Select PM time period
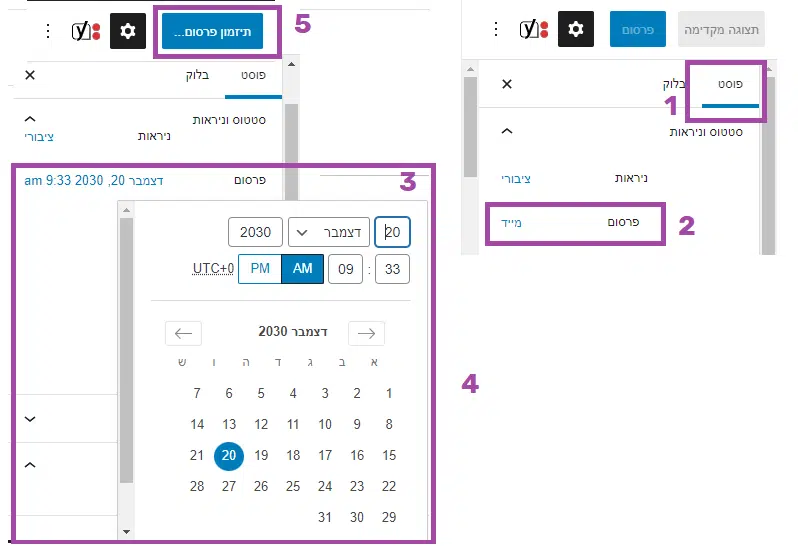This screenshot has height=546, width=798. [260, 268]
